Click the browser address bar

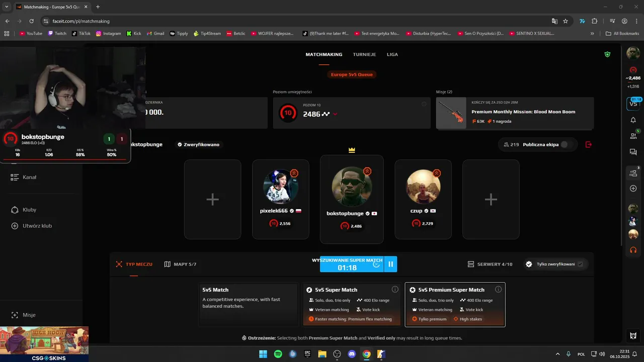[297, 21]
